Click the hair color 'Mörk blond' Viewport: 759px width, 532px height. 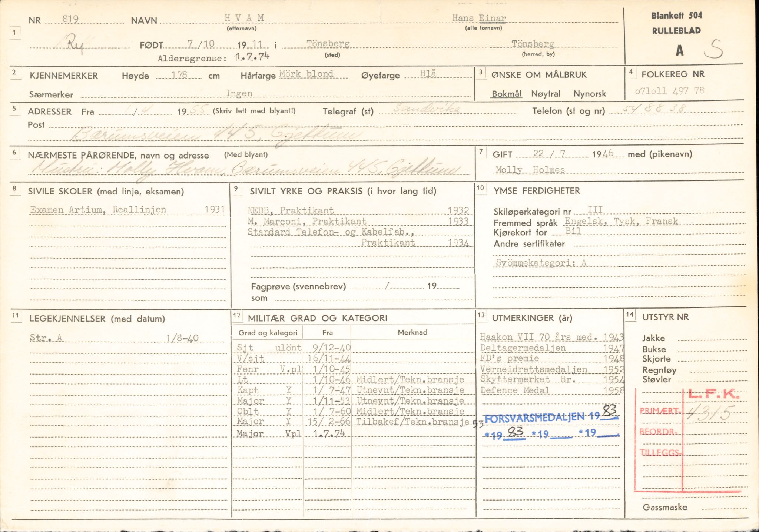point(306,74)
